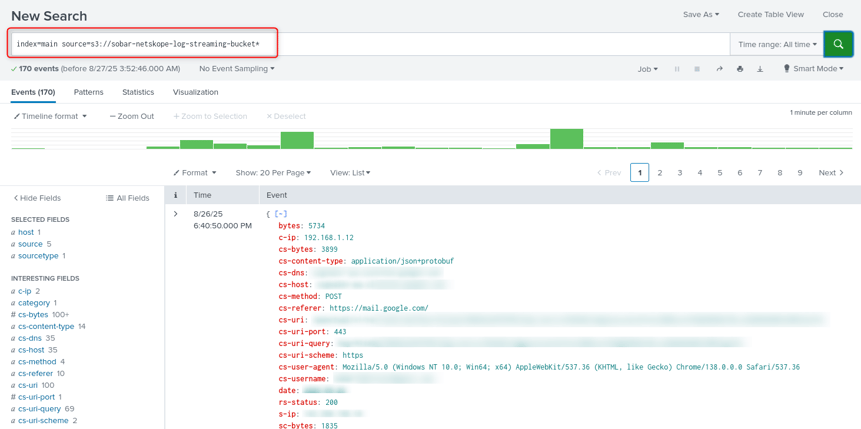The image size is (861, 429).
Task: Click Zoom Out on the timeline
Action: (132, 116)
